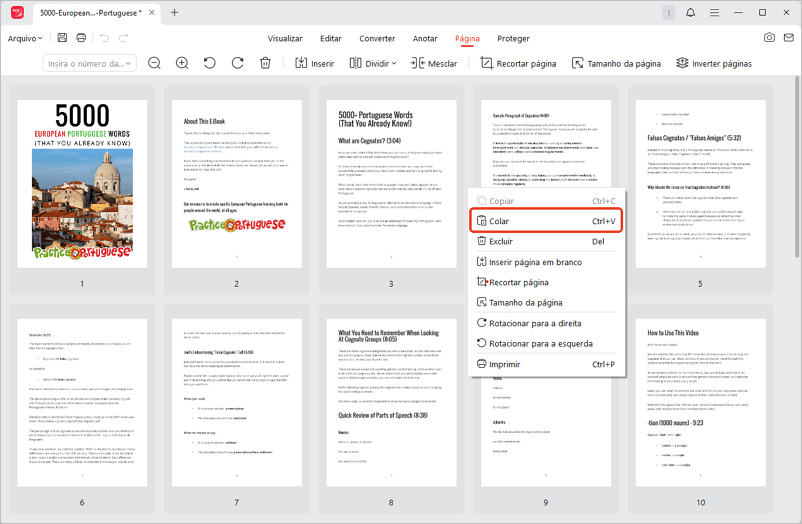Switch to the Editar tab
This screenshot has width=802, height=524.
coord(330,38)
